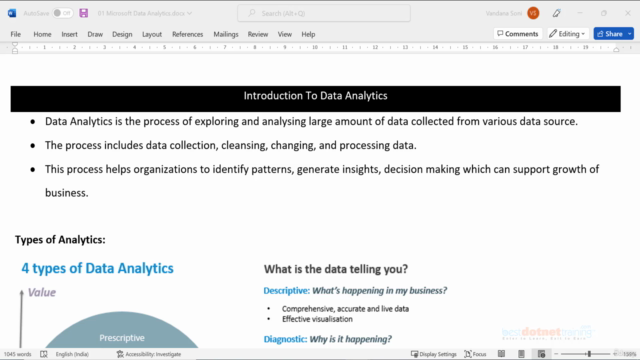The height and width of the screenshot is (360, 640).
Task: Switch to Read Mode view
Action: [501, 354]
